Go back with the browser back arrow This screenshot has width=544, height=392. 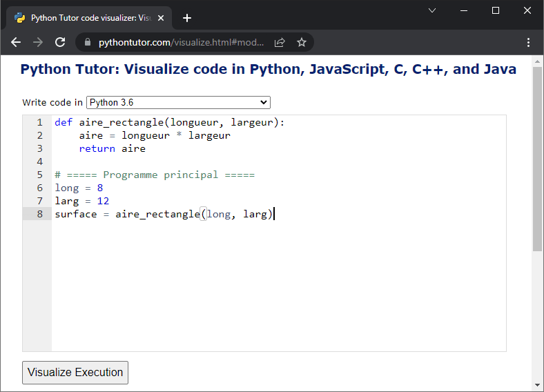tap(16, 42)
